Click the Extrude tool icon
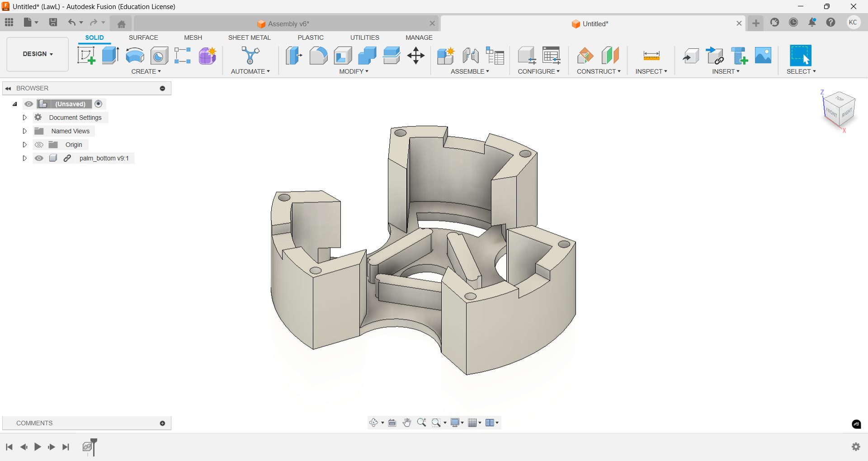Image resolution: width=868 pixels, height=461 pixels. [110, 56]
